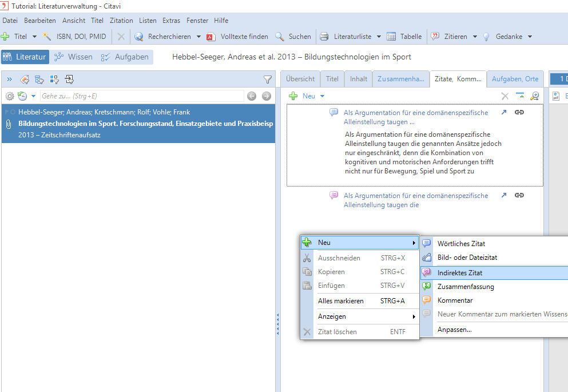568x392 pixels.
Task: Click into the Gehe zu search field
Action: pos(142,96)
